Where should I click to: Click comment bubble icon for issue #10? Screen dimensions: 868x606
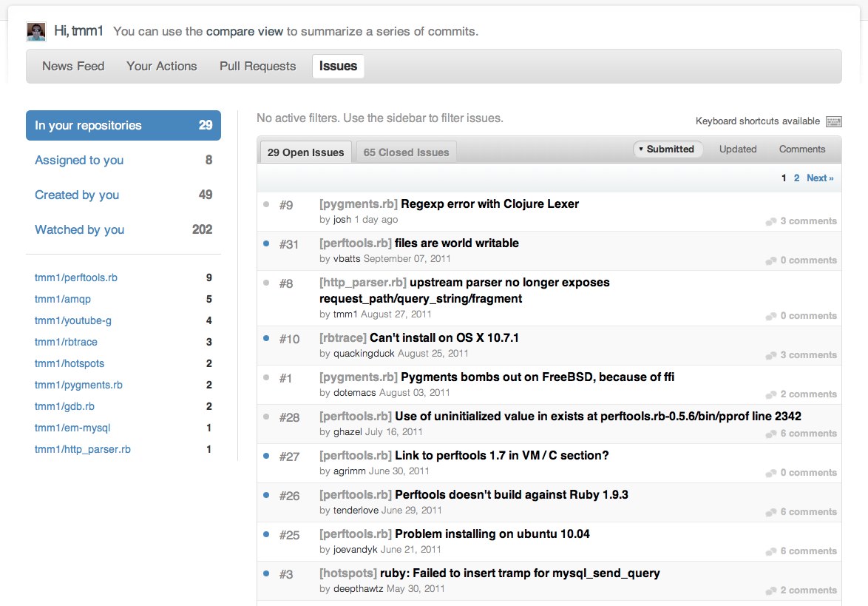click(771, 355)
